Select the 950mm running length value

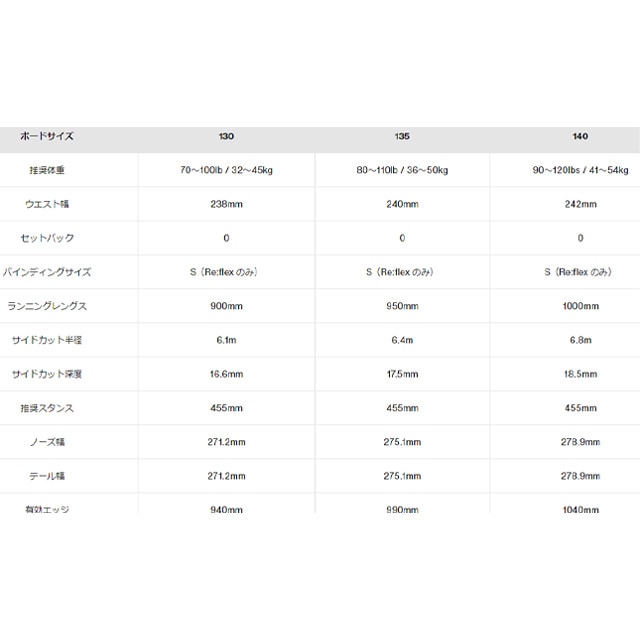pos(402,306)
